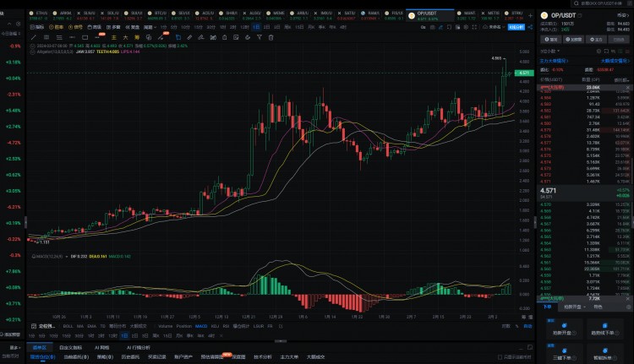Screen dimensions: 634x364
Task: Click the share icon at chart top right
Action: point(530,27)
